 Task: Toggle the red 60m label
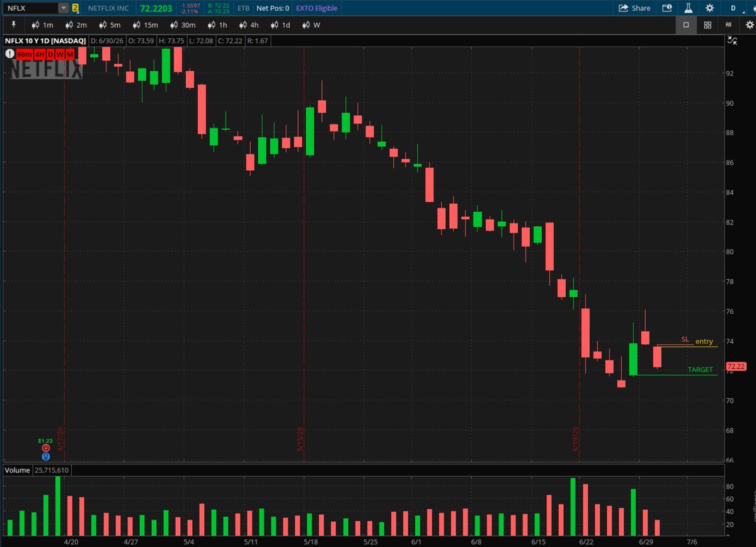click(25, 55)
